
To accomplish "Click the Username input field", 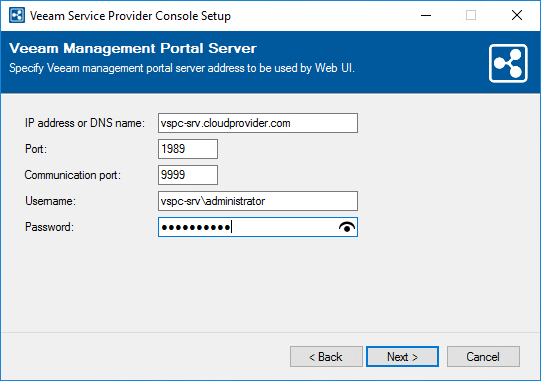I will (258, 201).
